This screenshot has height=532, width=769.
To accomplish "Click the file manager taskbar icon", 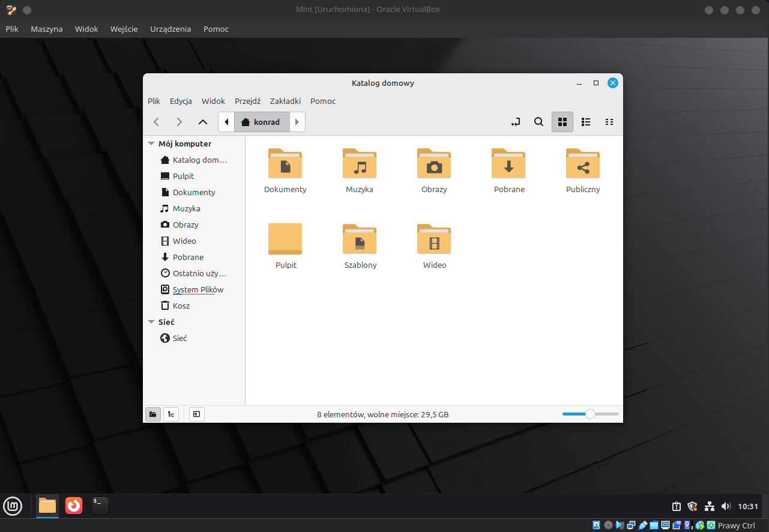I will (47, 506).
